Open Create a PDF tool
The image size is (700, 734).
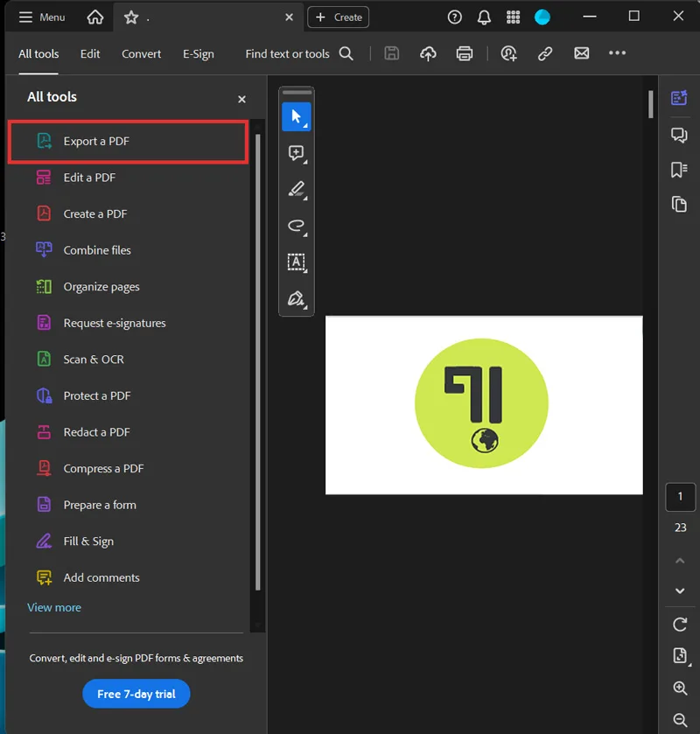[x=129, y=214]
